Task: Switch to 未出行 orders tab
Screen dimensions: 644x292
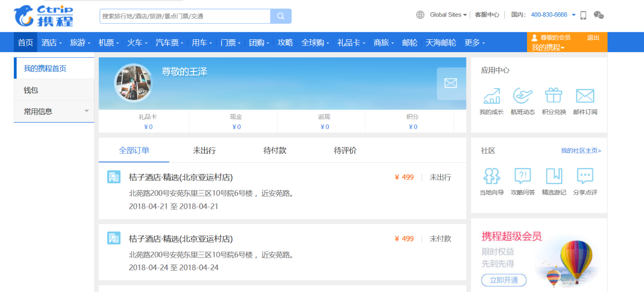Action: point(205,150)
